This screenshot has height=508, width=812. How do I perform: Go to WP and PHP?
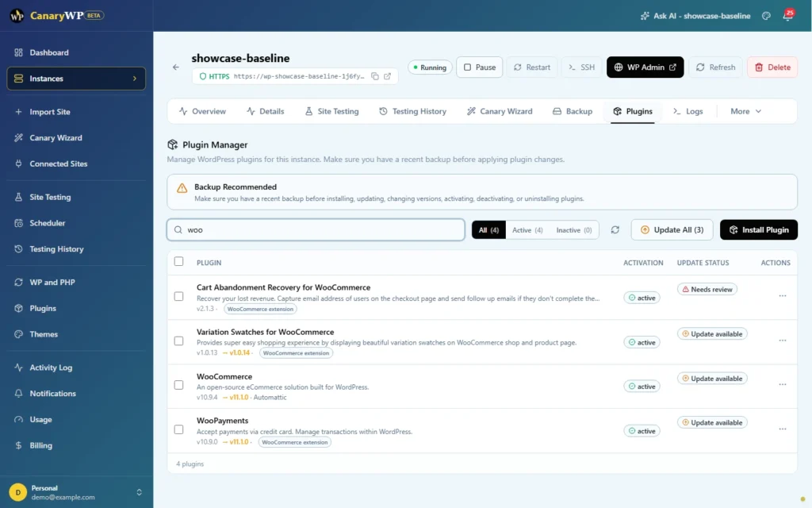click(76, 282)
